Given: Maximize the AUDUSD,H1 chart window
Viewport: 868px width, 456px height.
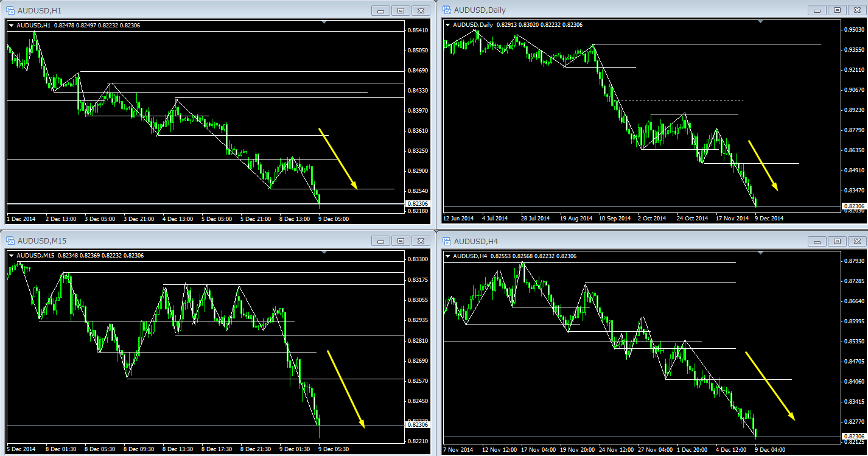Looking at the screenshot, I should point(401,10).
